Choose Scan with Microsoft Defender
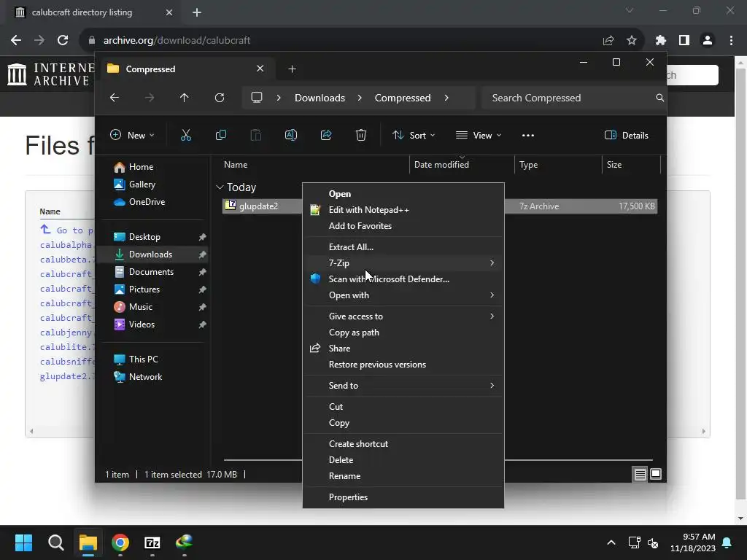 point(403,279)
